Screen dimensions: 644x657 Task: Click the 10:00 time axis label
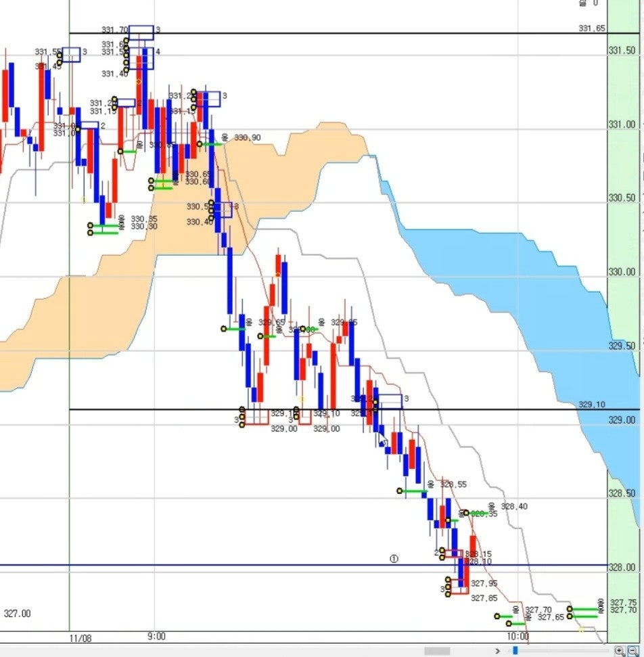(x=518, y=637)
